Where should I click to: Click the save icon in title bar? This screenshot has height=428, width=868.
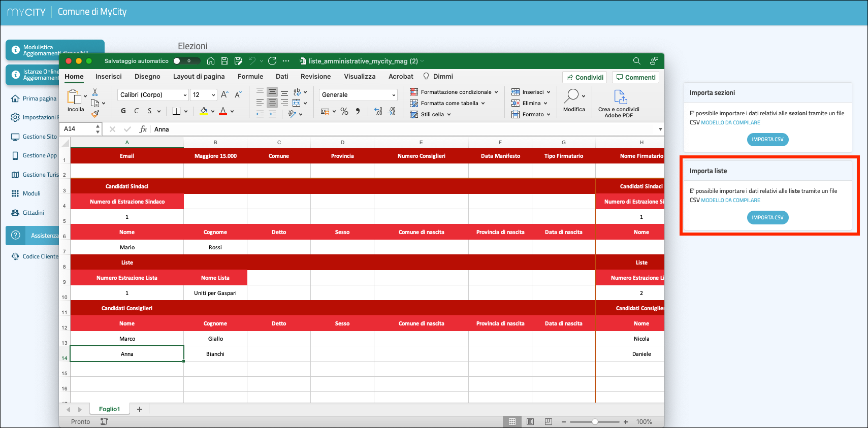224,61
